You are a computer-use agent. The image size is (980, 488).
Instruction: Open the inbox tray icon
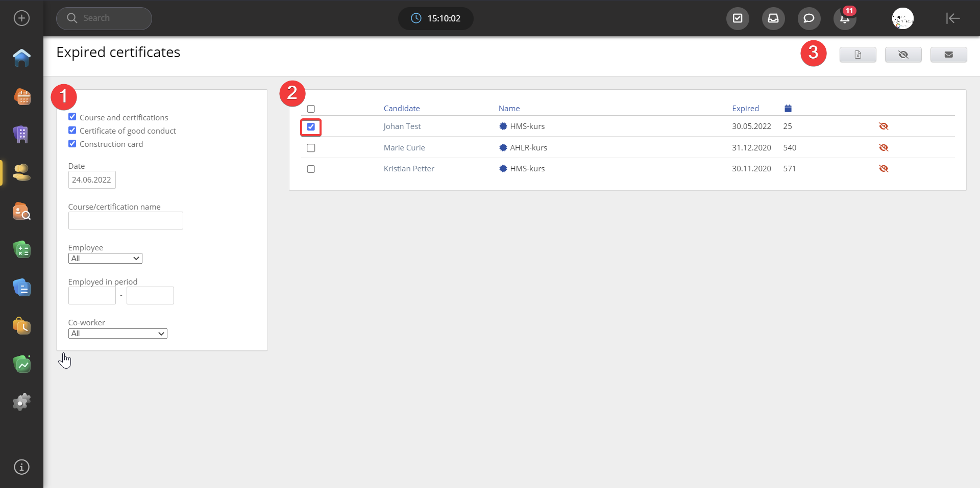coord(773,19)
